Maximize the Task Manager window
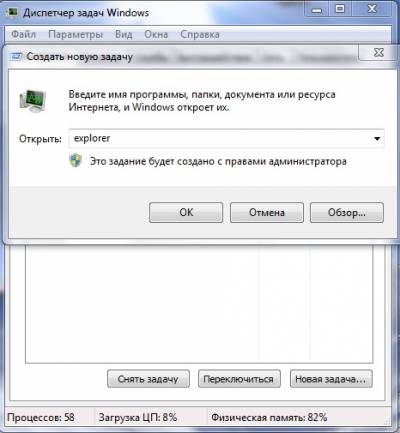 340,9
